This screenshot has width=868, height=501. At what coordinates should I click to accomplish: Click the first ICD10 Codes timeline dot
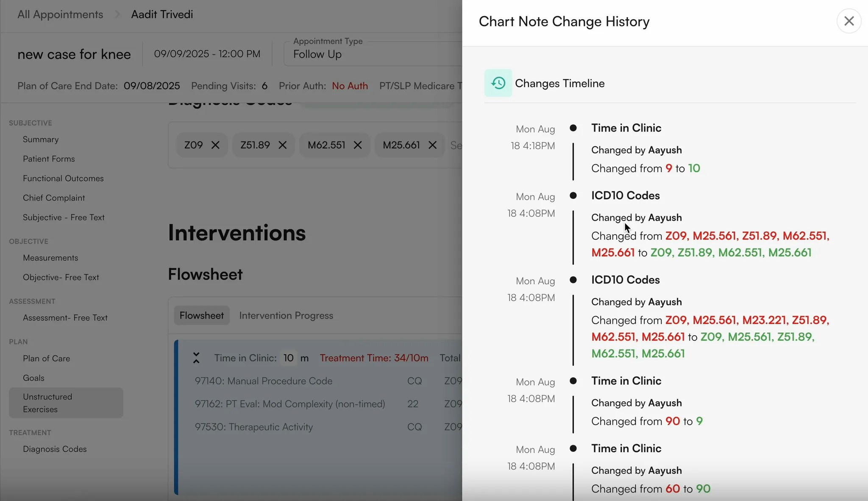click(x=573, y=196)
